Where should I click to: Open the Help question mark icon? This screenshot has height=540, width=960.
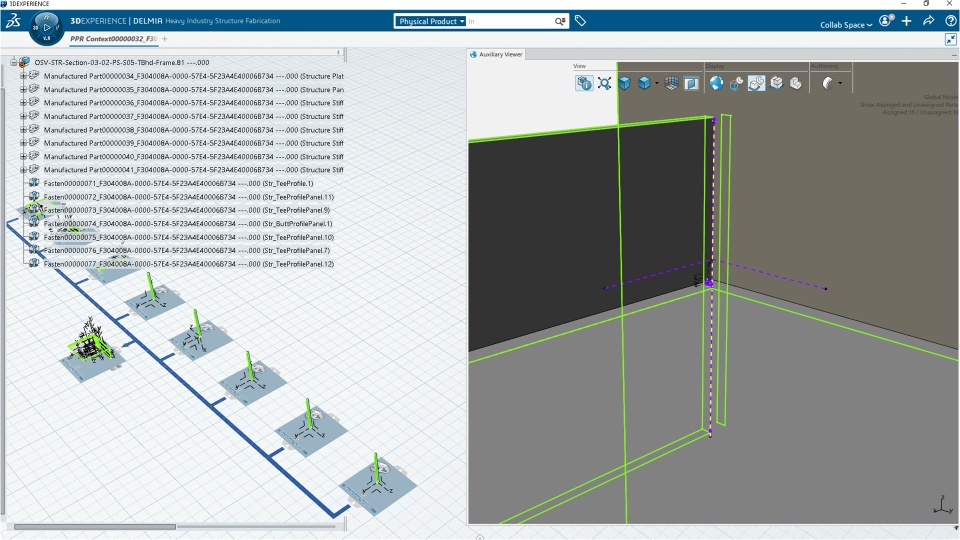click(x=950, y=21)
